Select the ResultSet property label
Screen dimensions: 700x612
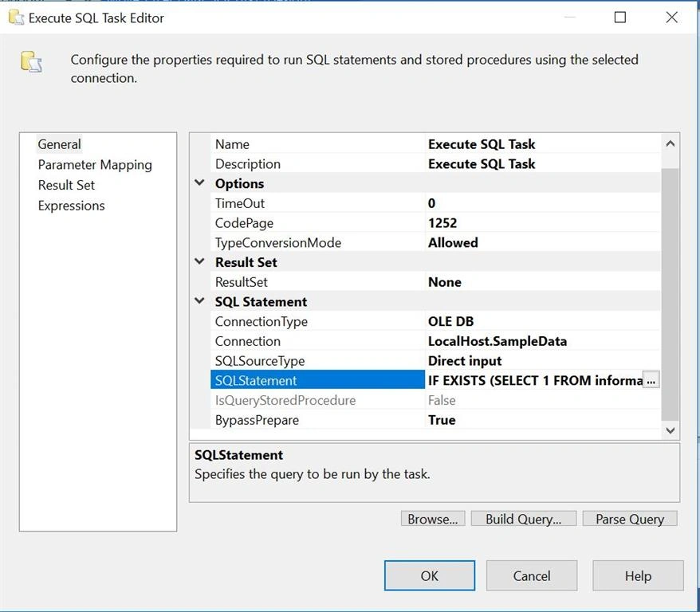point(317,282)
